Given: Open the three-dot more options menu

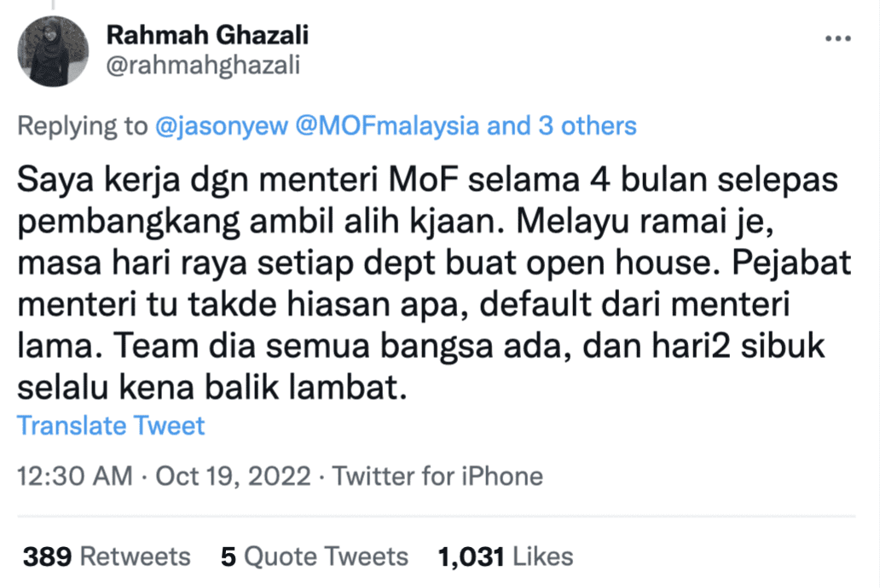Looking at the screenshot, I should 838,38.
